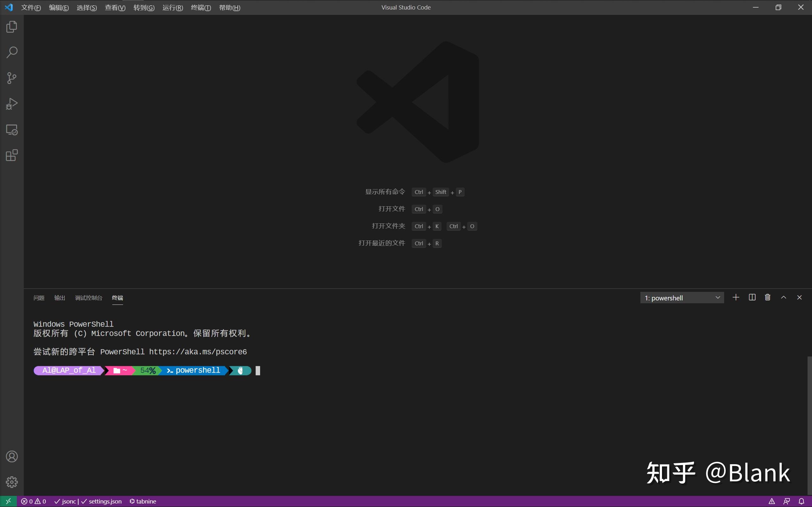This screenshot has width=812, height=507.
Task: Open the Source Control view
Action: pyautogui.click(x=12, y=78)
